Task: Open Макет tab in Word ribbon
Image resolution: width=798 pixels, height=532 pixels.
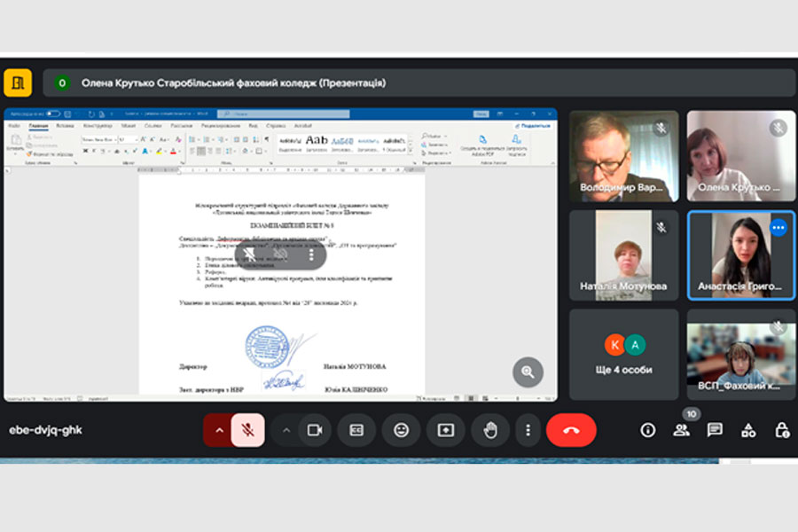Action: (129, 126)
